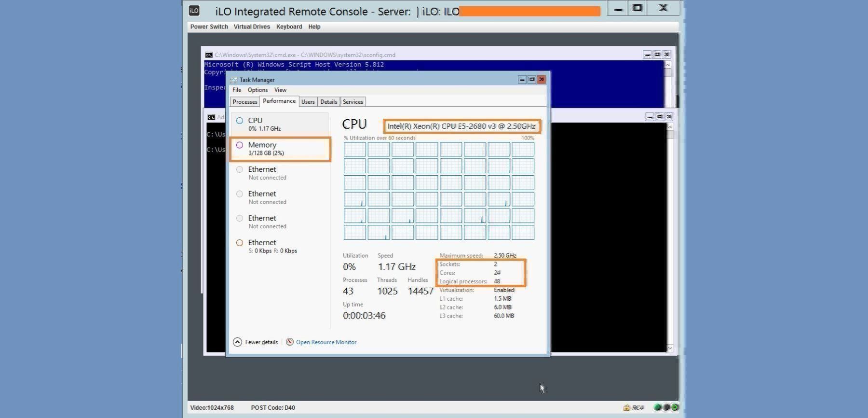Click sconfig.cmd window scroll up arrow

pyautogui.click(x=667, y=65)
